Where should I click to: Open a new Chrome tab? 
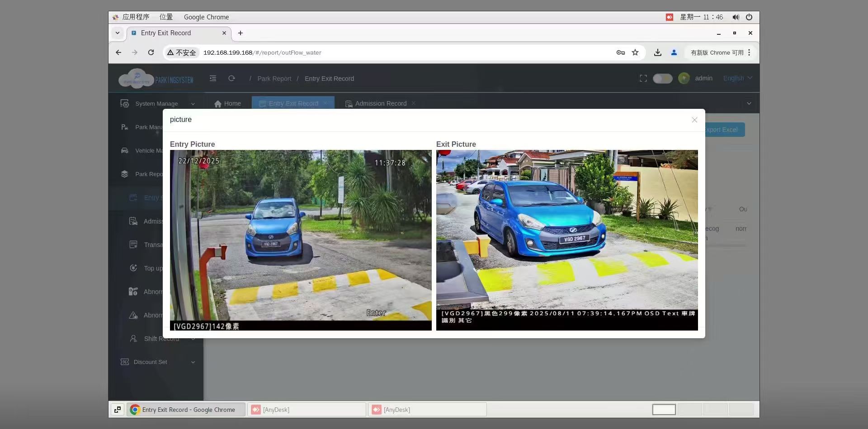(x=241, y=33)
